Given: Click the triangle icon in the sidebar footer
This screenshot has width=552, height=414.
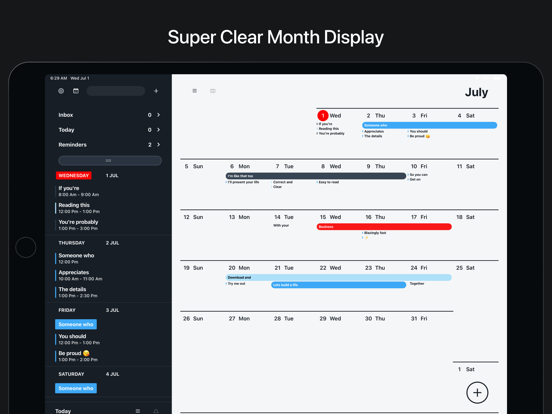Looking at the screenshot, I should click(x=156, y=411).
